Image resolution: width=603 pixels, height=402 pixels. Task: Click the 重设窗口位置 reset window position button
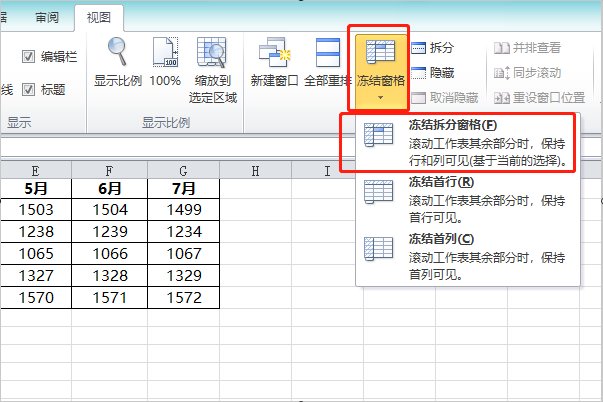(x=540, y=98)
